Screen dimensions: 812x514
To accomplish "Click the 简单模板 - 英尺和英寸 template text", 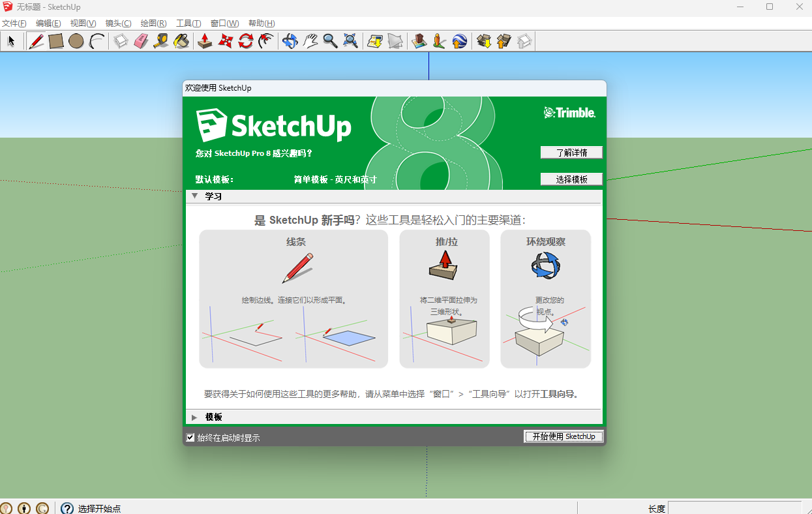I will click(335, 179).
